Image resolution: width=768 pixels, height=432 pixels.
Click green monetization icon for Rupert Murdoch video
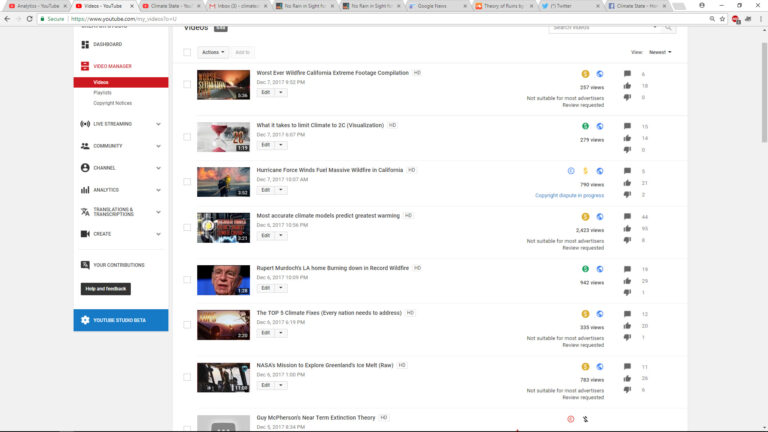585,268
